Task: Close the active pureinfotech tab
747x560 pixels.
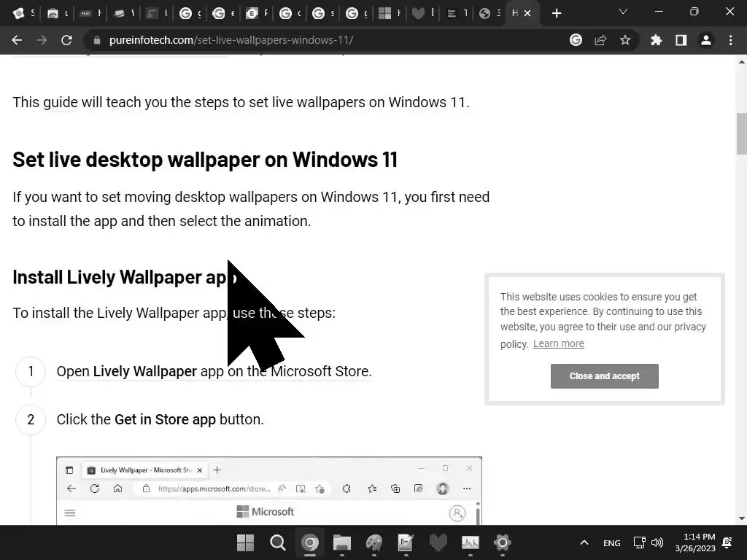Action: [527, 13]
